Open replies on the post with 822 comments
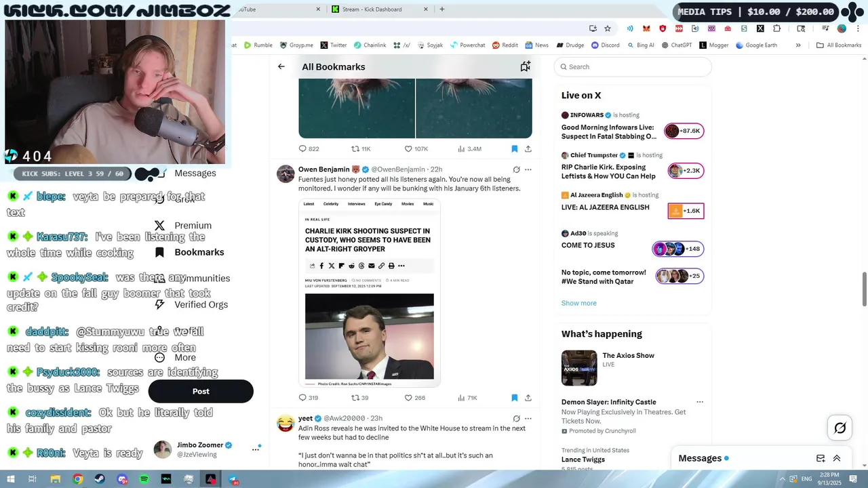Image resolution: width=868 pixels, height=488 pixels. [x=309, y=148]
